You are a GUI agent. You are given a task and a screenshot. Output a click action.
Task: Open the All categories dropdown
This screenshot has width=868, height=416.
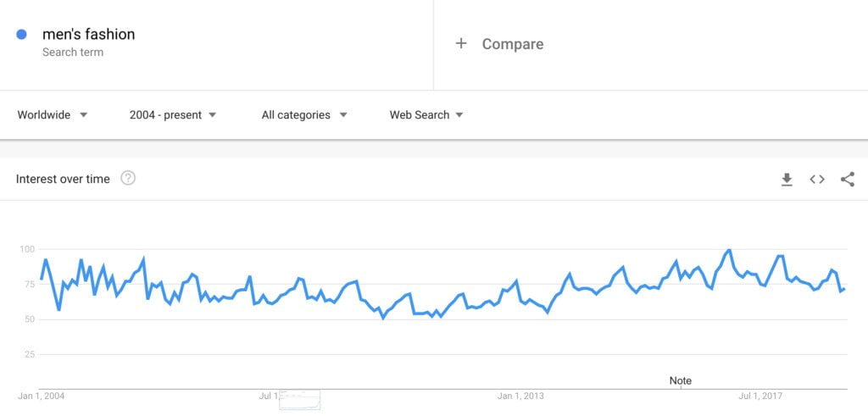pos(304,115)
